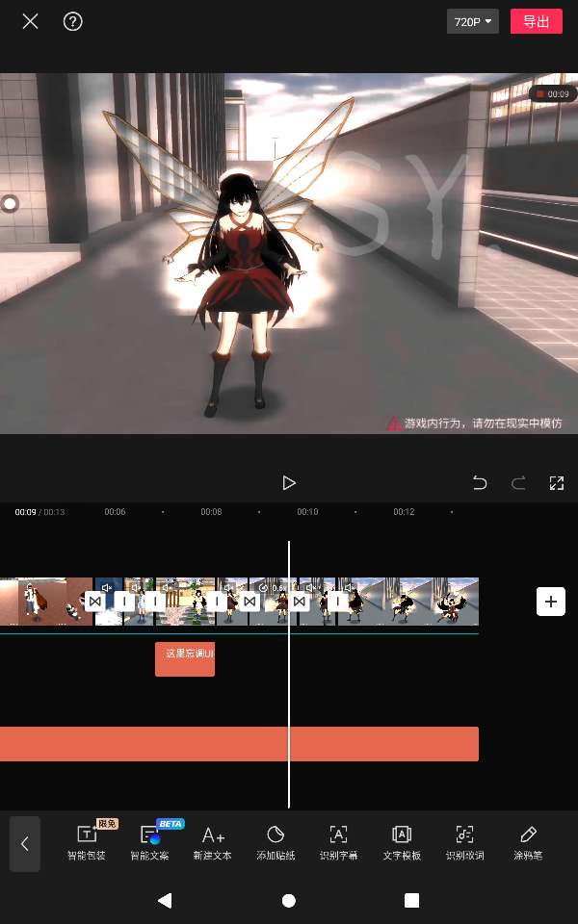Tap the cut marker before the last corridor clip

(x=337, y=602)
